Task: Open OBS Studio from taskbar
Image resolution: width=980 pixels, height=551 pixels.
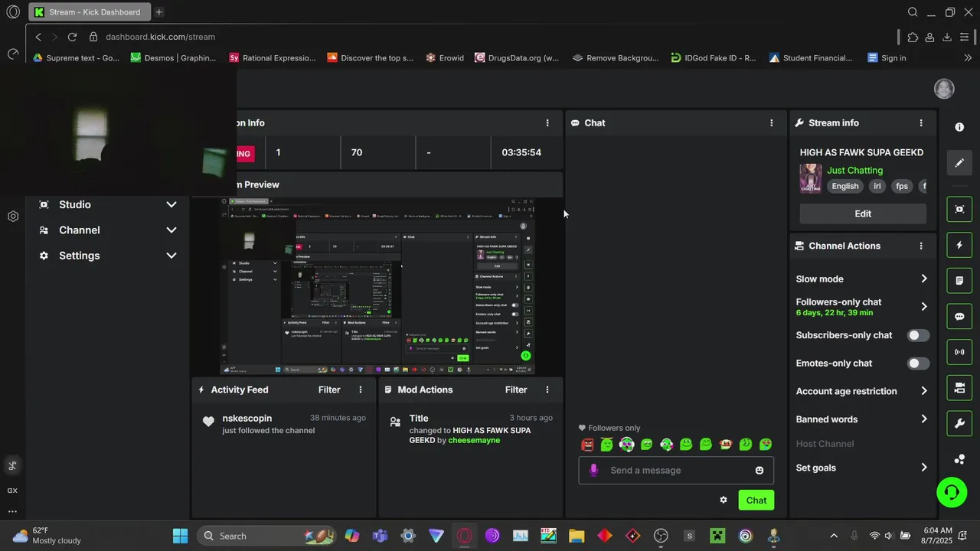Action: (x=661, y=536)
